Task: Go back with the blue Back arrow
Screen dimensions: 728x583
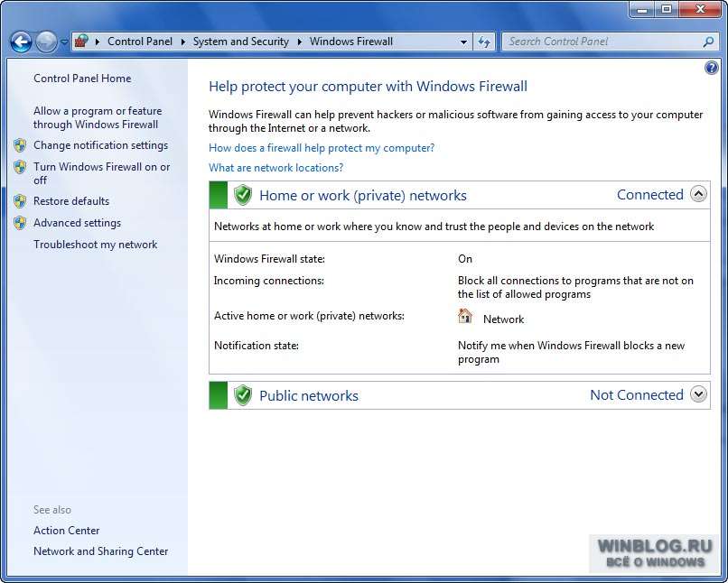Action: [21, 42]
